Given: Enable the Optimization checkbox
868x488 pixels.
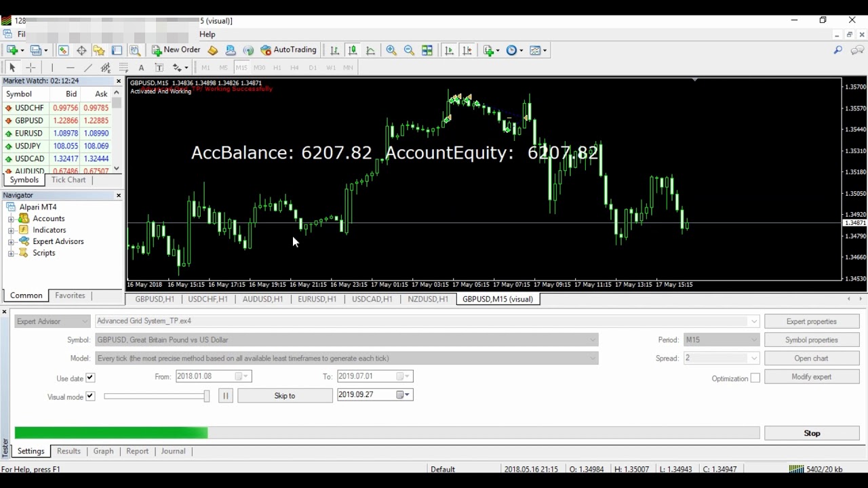Looking at the screenshot, I should (755, 378).
